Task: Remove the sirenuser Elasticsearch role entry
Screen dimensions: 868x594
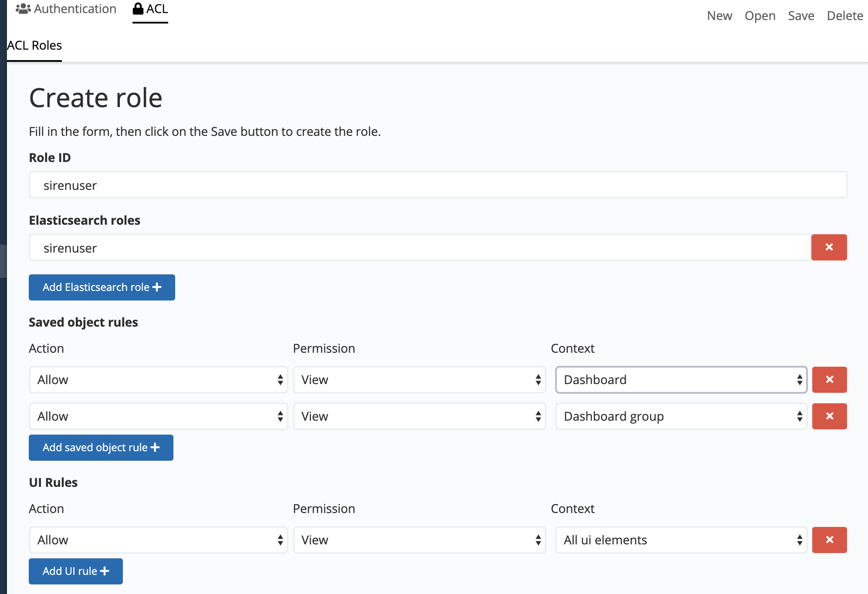Action: [829, 247]
